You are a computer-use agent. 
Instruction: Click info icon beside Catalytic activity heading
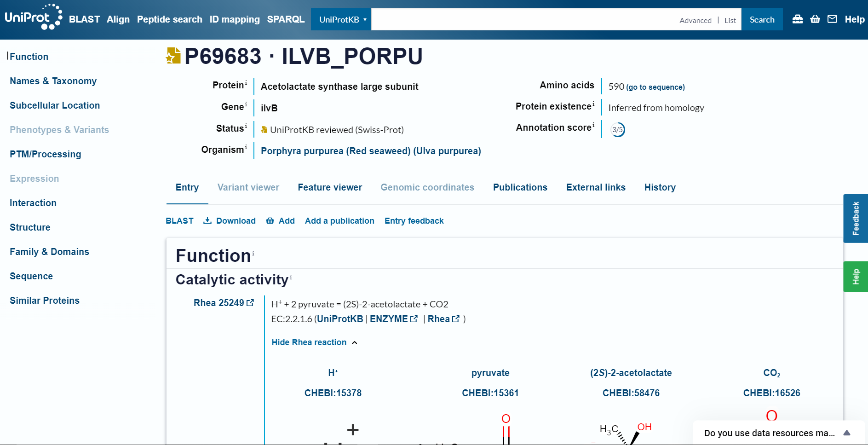tap(291, 277)
